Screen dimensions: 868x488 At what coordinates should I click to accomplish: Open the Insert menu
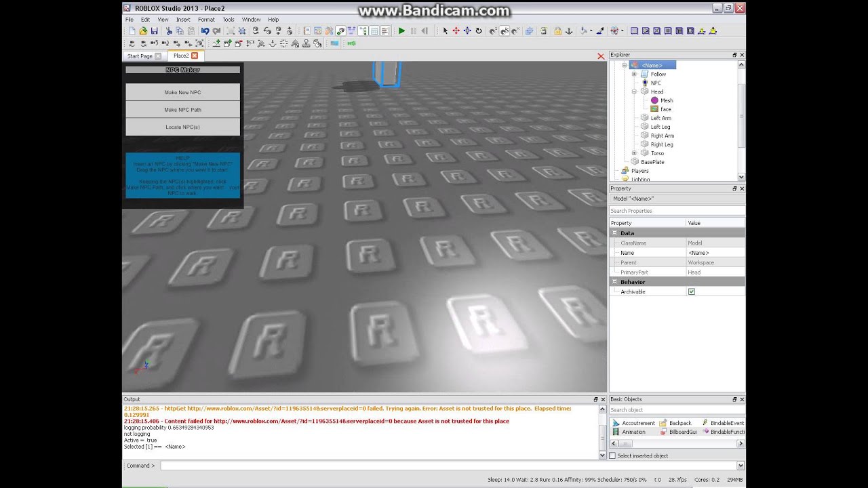pyautogui.click(x=183, y=20)
